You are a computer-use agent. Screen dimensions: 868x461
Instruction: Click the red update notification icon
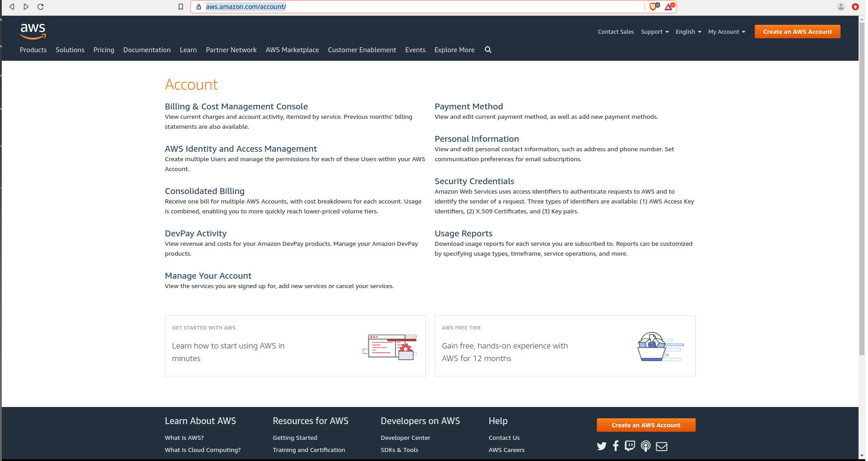(x=855, y=7)
